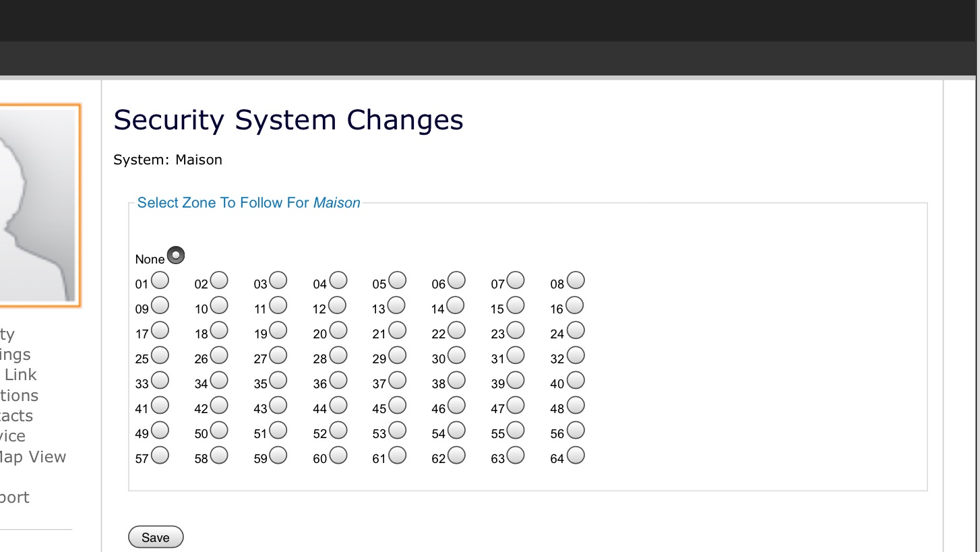Select zone 01 radio button
The width and height of the screenshot is (980, 552).
[x=160, y=280]
